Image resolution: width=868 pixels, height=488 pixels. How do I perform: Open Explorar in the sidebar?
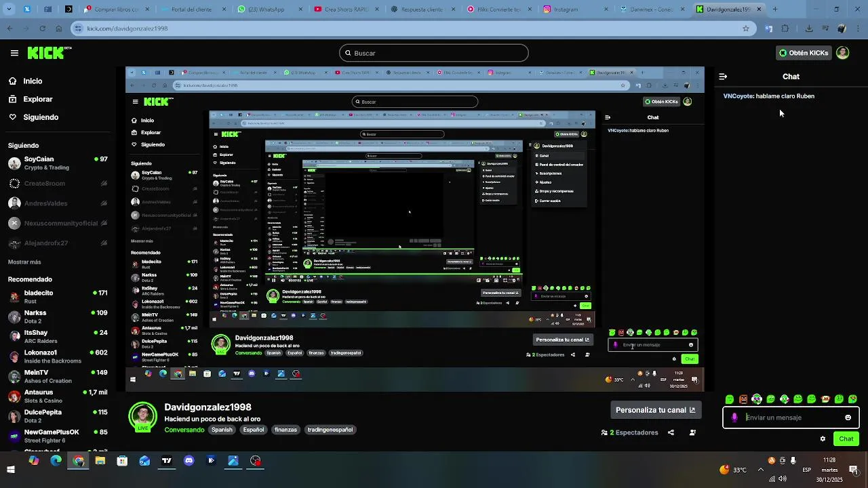point(37,99)
